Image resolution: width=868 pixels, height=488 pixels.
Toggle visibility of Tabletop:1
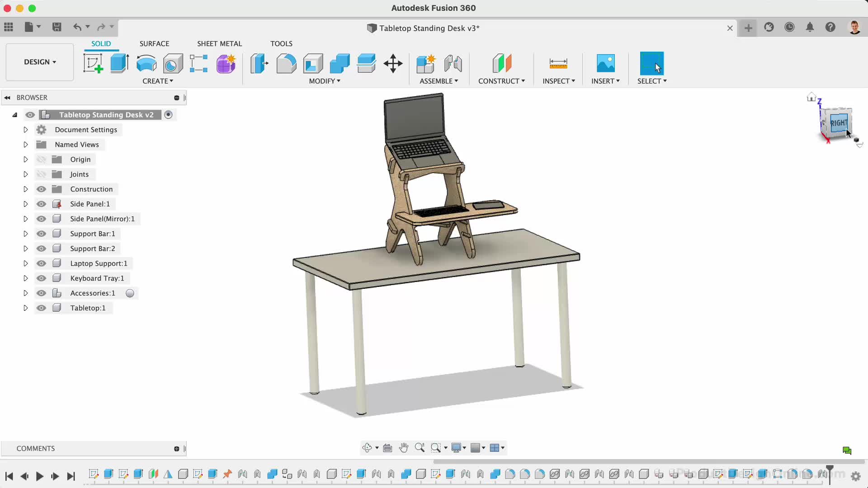tap(41, 308)
